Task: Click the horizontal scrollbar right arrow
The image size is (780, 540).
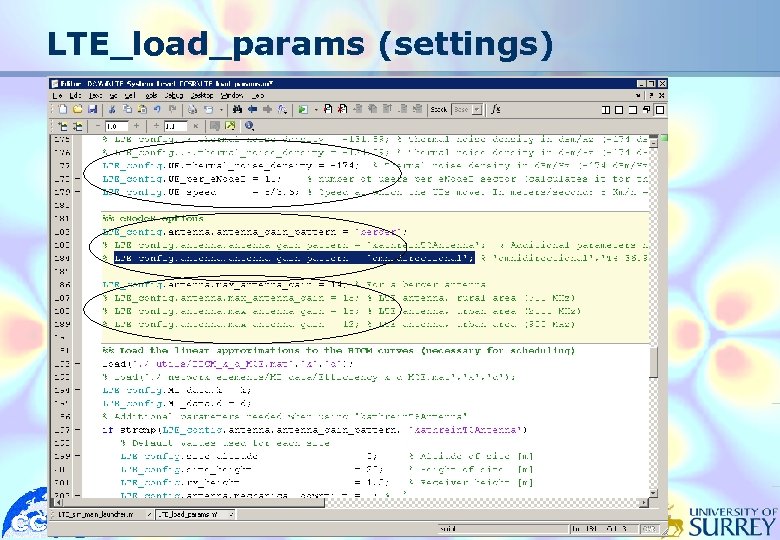Action: [x=643, y=503]
